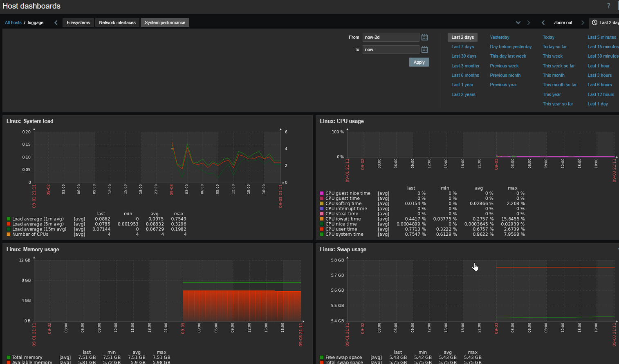Open the From date calendar picker
Screen dimensions: 619x364
[424, 37]
